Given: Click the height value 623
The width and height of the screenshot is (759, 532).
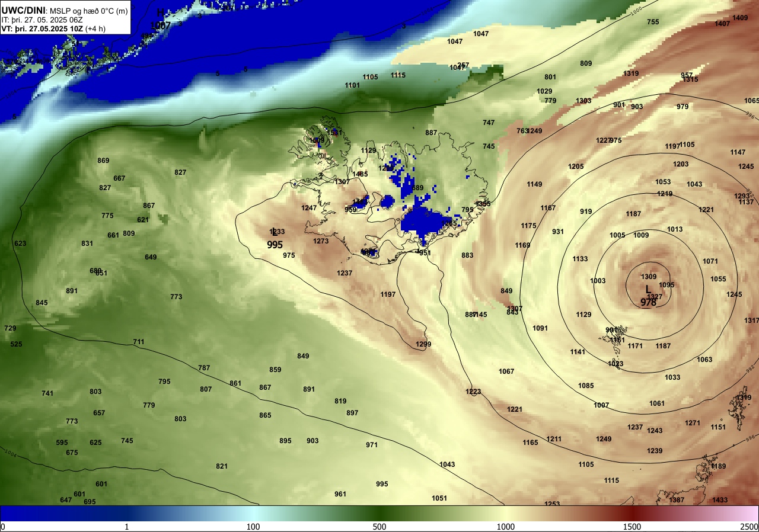Looking at the screenshot, I should coord(20,243).
